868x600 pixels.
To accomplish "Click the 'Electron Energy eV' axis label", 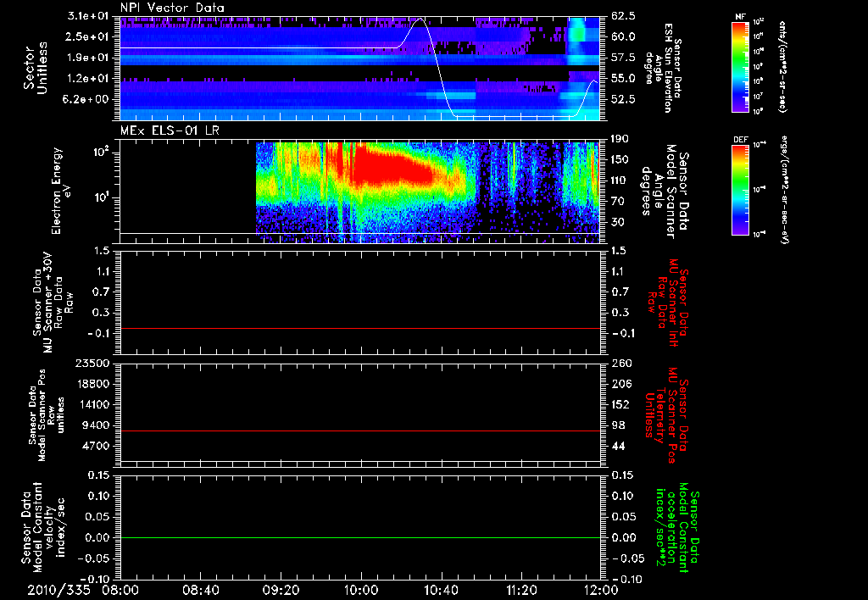I will coord(60,191).
